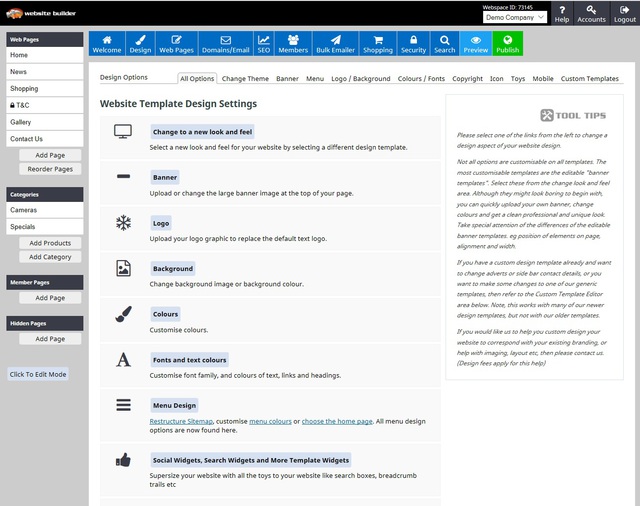640x506 pixels.
Task: Open Preview of the website
Action: coord(476,43)
